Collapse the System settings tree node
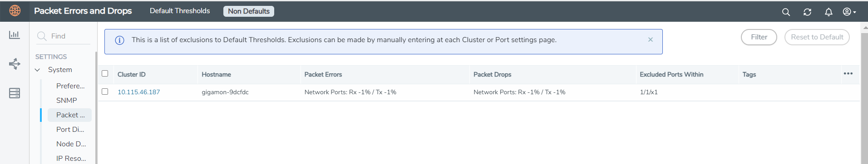 [38, 70]
